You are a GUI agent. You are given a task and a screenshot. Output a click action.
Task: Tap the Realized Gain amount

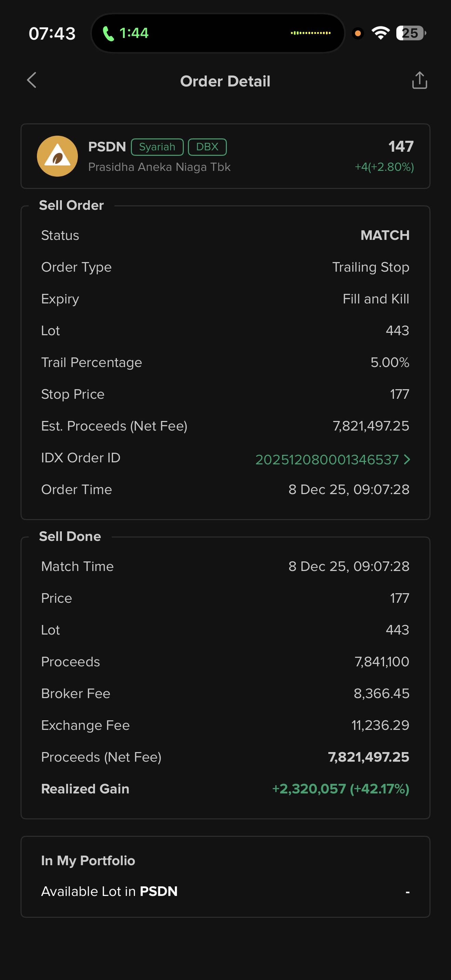(x=340, y=789)
